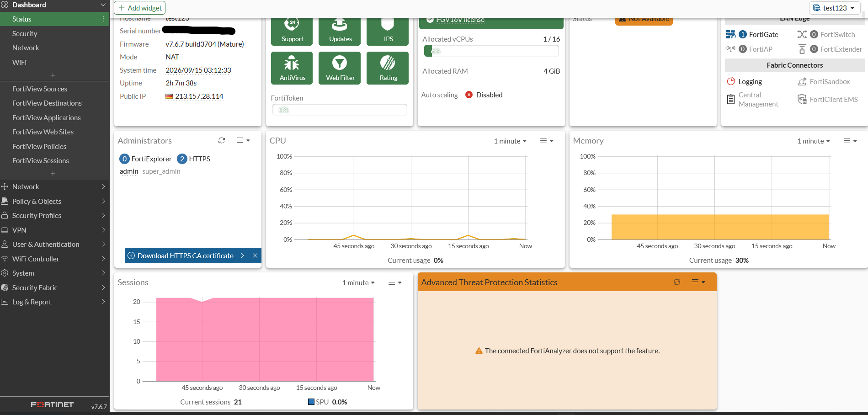Screen dimensions: 868x415
Task: Open the Web Filter license tile
Action: pyautogui.click(x=340, y=68)
